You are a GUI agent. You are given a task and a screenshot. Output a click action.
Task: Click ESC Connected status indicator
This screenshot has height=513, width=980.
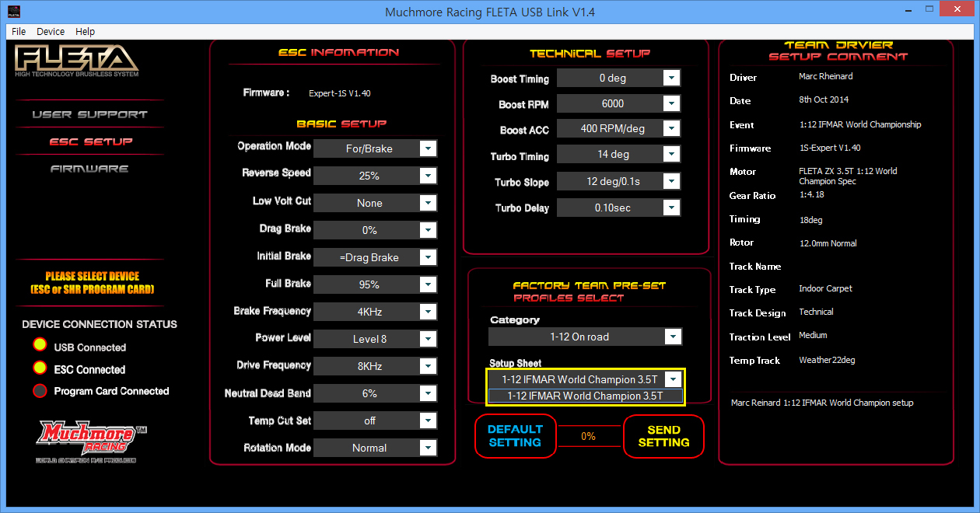click(x=40, y=368)
